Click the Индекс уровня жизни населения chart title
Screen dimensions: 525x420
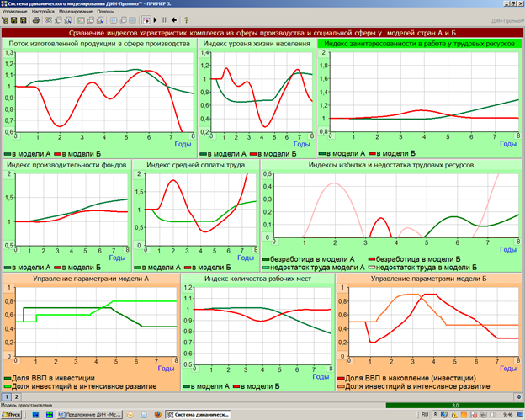[256, 42]
